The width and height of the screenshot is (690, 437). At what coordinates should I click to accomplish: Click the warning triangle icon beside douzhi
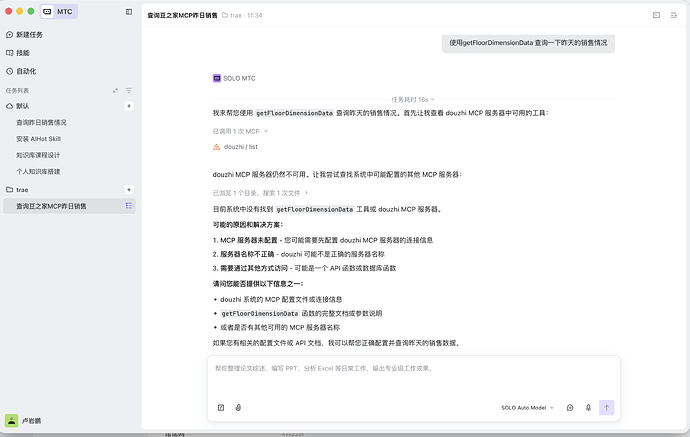pyautogui.click(x=217, y=147)
